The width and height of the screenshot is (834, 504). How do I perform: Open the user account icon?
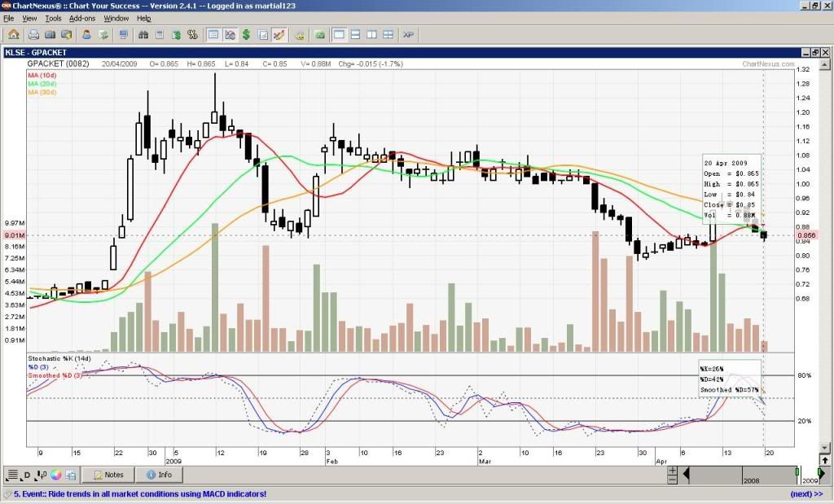(86, 34)
